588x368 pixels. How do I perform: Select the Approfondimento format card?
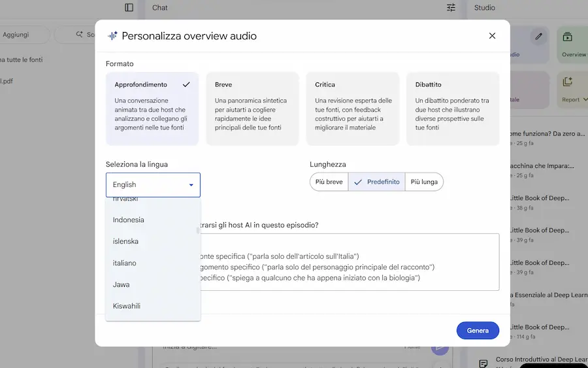(x=152, y=109)
